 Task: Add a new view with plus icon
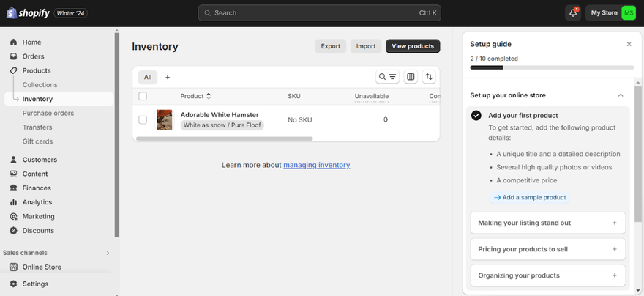point(168,77)
